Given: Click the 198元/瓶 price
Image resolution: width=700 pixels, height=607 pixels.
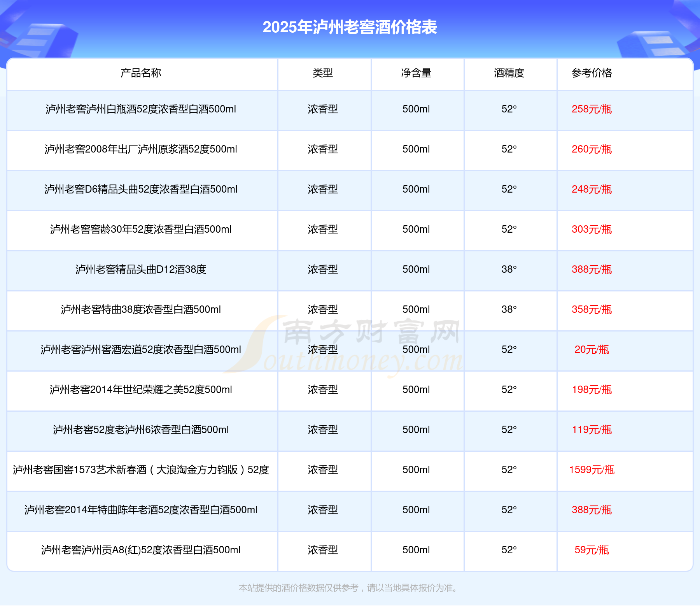Looking at the screenshot, I should click(x=591, y=390).
